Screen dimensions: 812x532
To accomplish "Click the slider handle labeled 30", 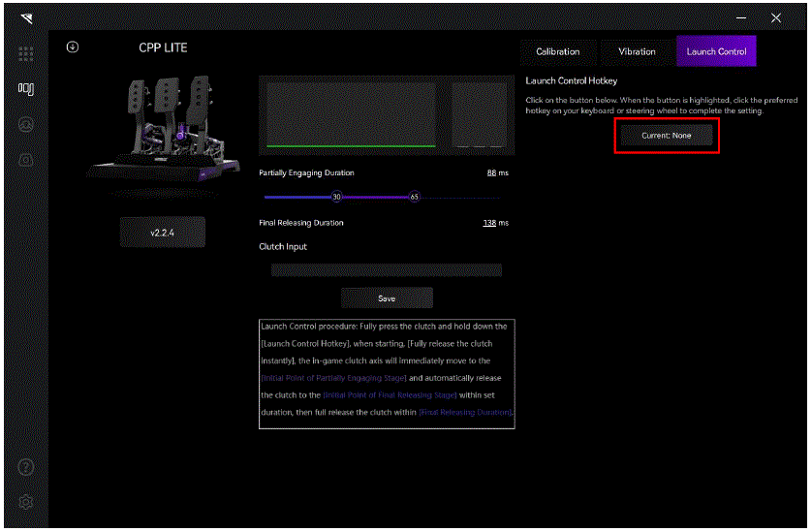I will [x=336, y=197].
